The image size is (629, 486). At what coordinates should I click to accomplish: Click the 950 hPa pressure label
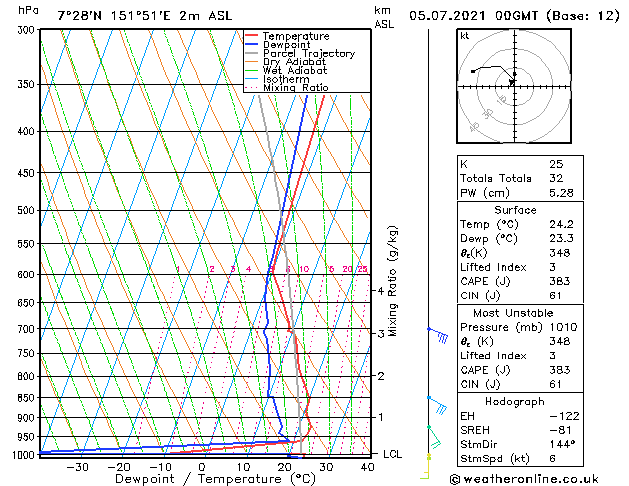tap(28, 437)
